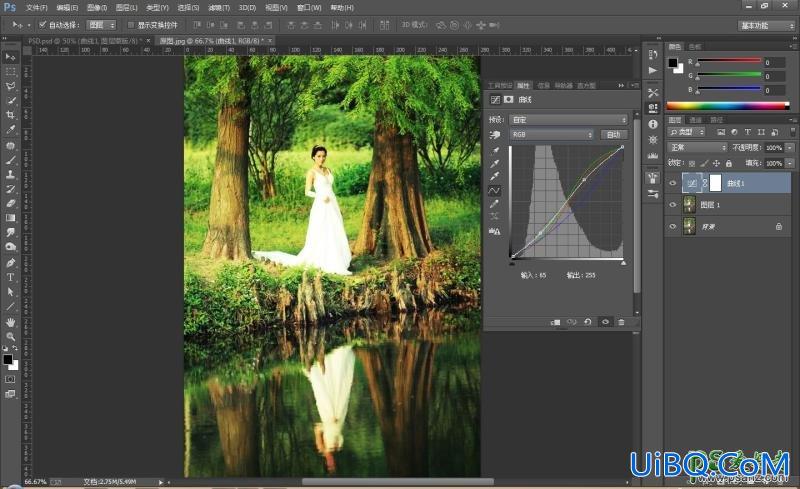Image resolution: width=800 pixels, height=489 pixels.
Task: Select the Brush tool
Action: [x=10, y=160]
